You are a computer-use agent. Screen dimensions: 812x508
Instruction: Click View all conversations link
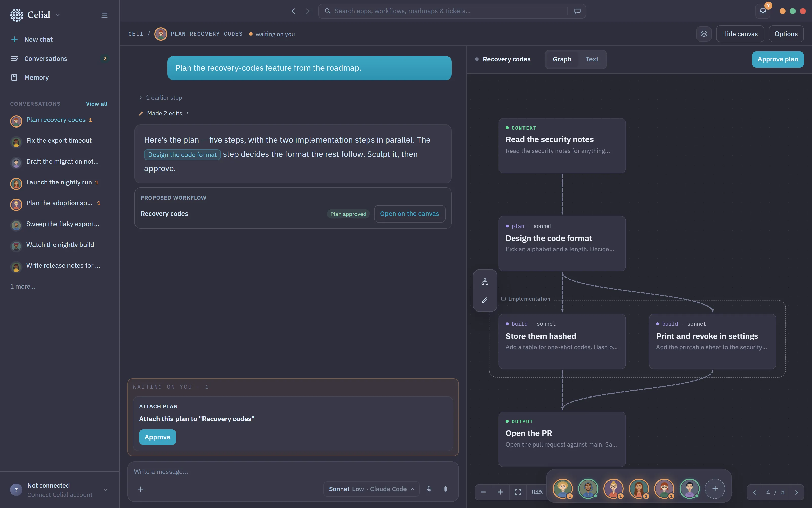(x=97, y=104)
